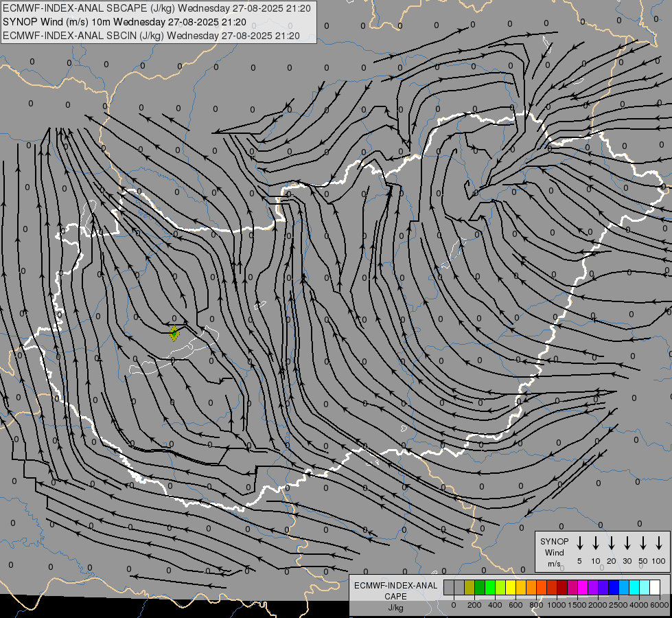Click the yellow-green diamond CAPE marker on the map

pyautogui.click(x=174, y=333)
